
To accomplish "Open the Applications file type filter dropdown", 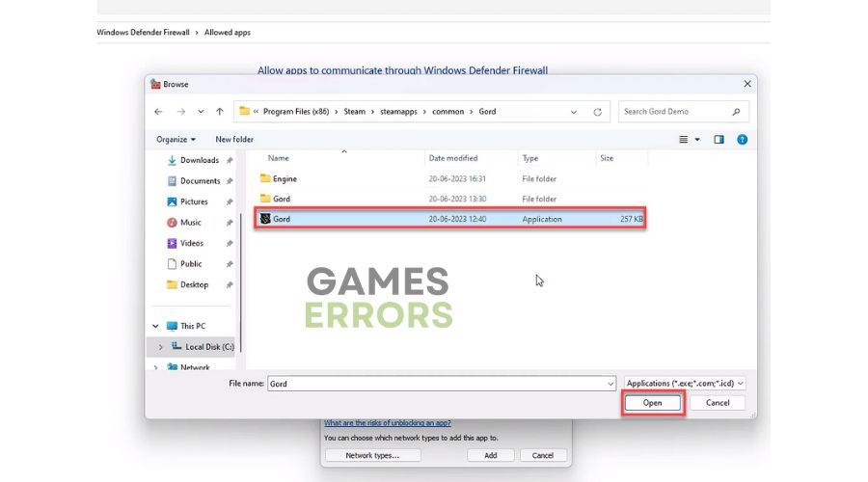I will [685, 384].
